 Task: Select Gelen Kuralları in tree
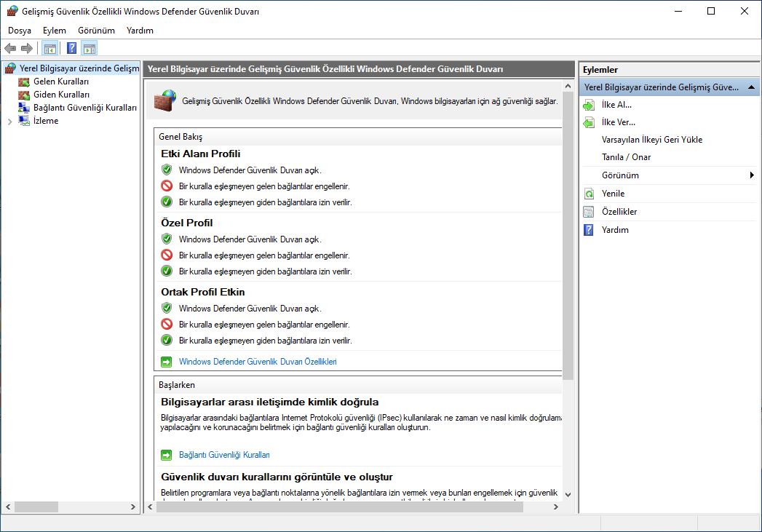point(61,82)
